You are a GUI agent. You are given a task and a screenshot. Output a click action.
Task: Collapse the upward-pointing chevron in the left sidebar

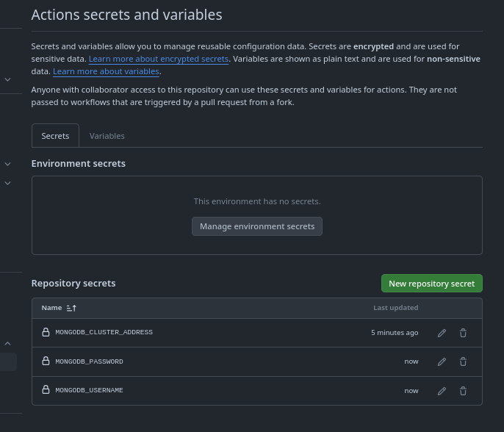click(8, 343)
